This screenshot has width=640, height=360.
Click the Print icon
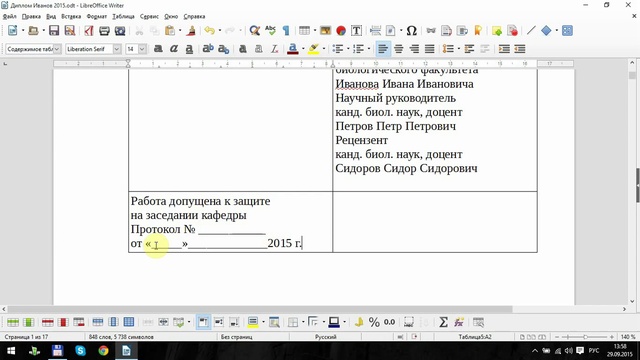[104, 31]
